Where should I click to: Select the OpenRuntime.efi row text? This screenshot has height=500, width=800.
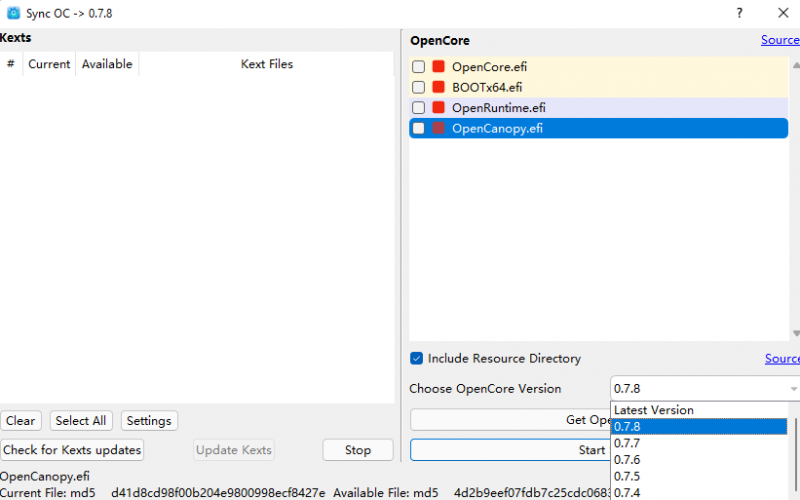498,108
